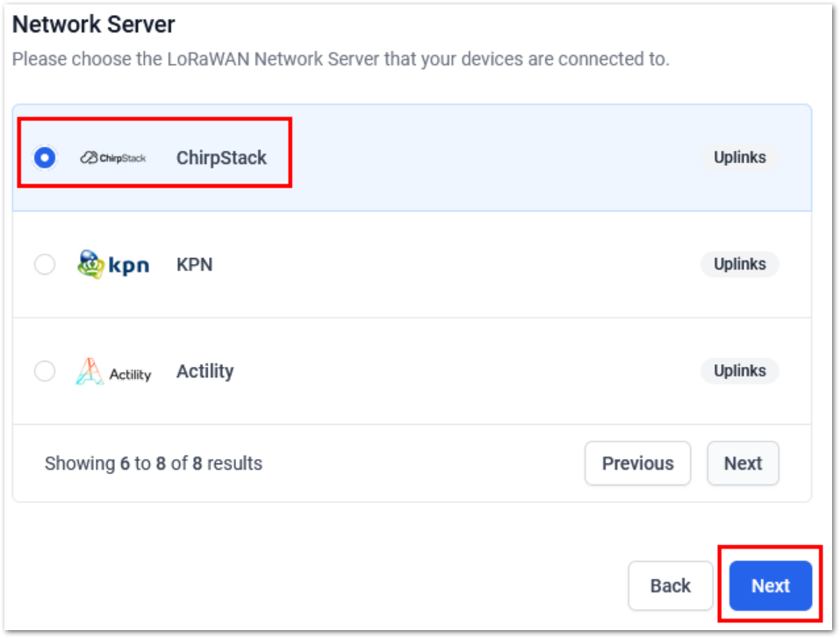
Task: Click the ChirpStack cloud logo
Action: pos(112,158)
